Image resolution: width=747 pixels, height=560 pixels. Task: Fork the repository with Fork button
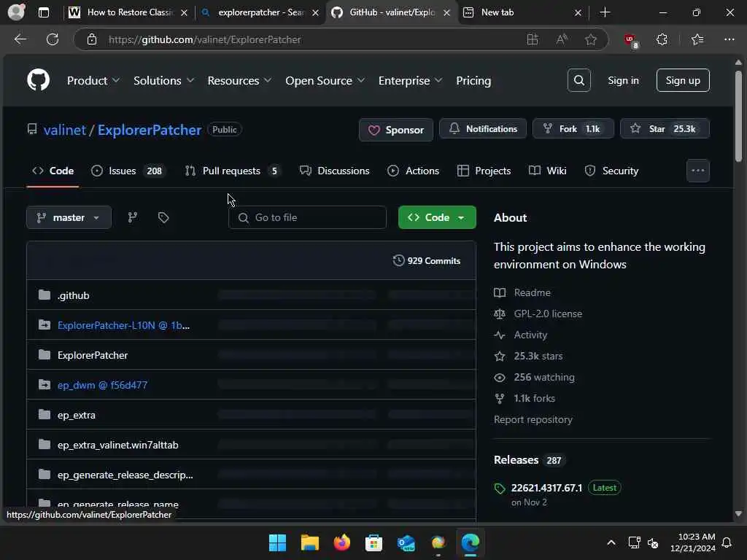pyautogui.click(x=573, y=128)
